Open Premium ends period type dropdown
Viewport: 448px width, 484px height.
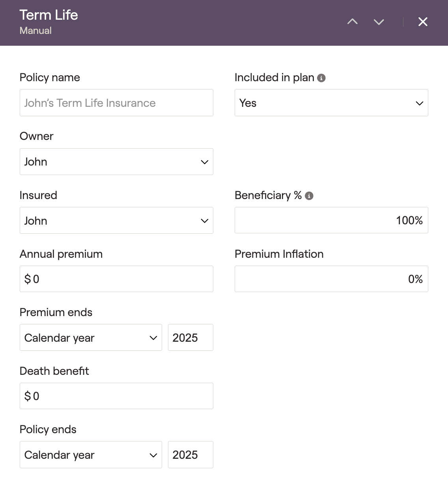(x=91, y=337)
